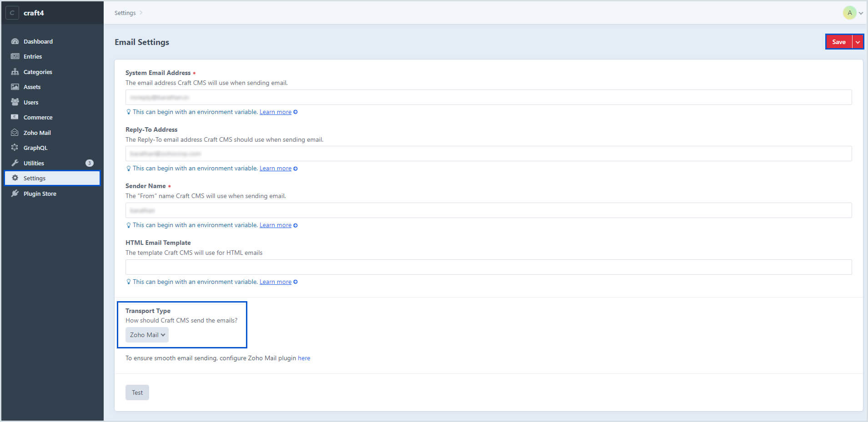Click arrow icon beside System Email Learn more
The height and width of the screenshot is (422, 868).
[296, 112]
